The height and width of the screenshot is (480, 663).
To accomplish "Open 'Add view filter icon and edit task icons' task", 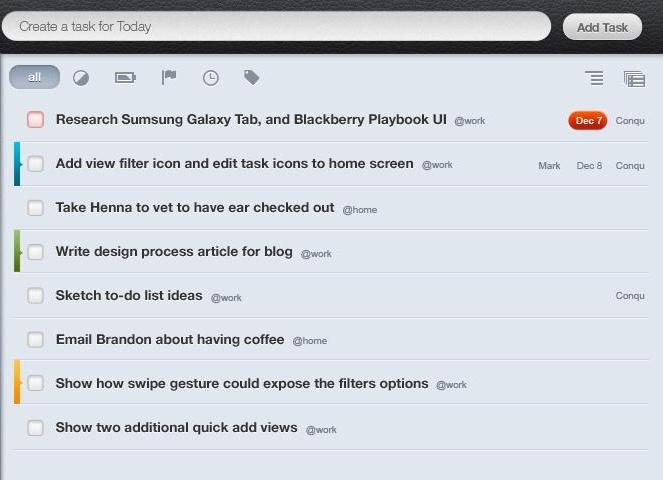I will pyautogui.click(x=235, y=163).
